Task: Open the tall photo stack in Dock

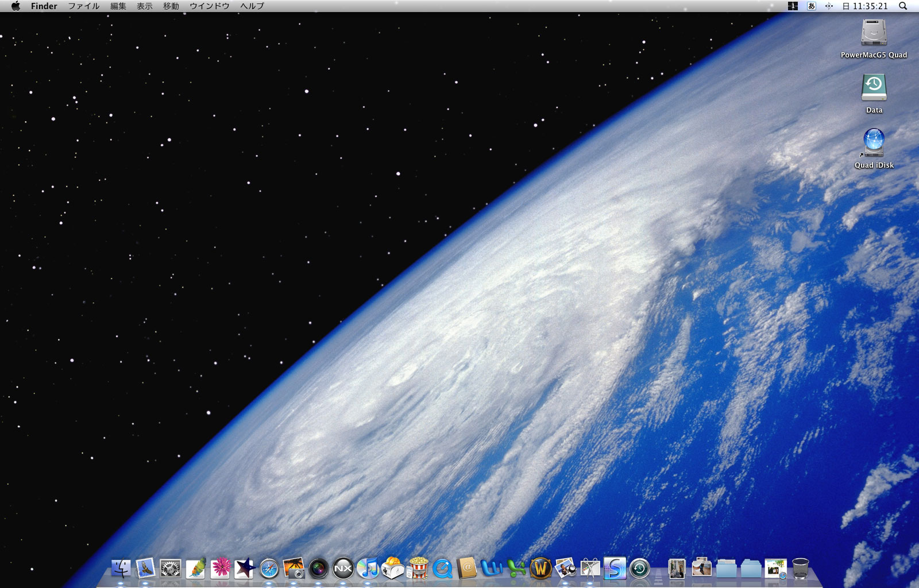Action: point(677,568)
